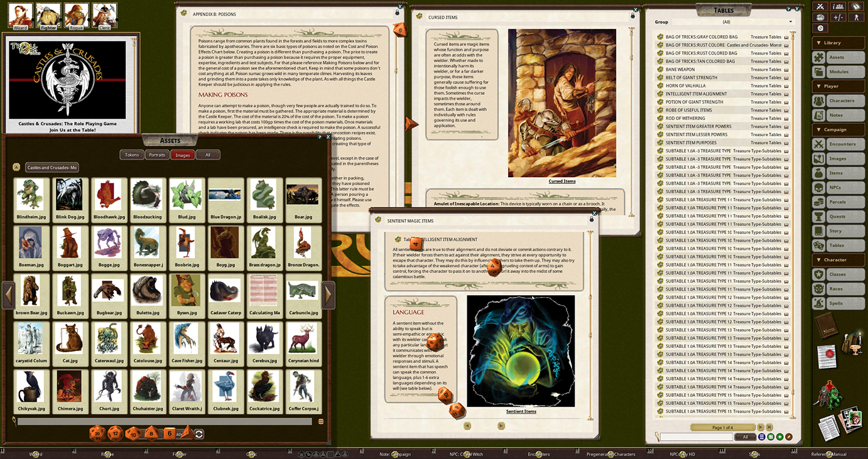Click the Reference Manual hotkey slot
868x459 pixels.
pos(828,454)
